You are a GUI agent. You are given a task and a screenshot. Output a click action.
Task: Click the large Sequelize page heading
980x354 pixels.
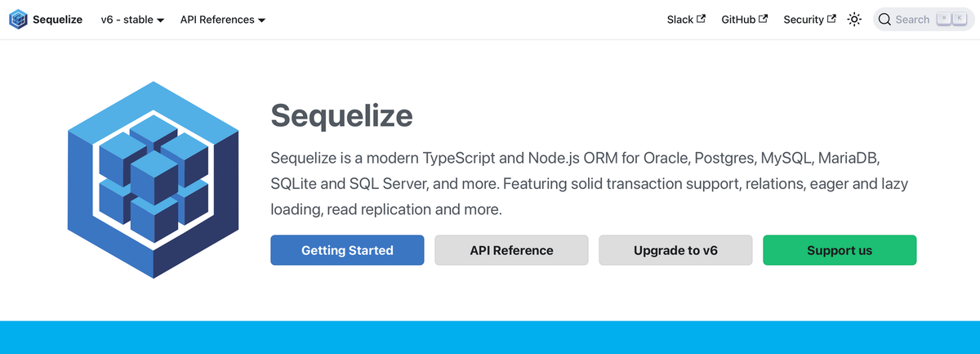click(341, 115)
